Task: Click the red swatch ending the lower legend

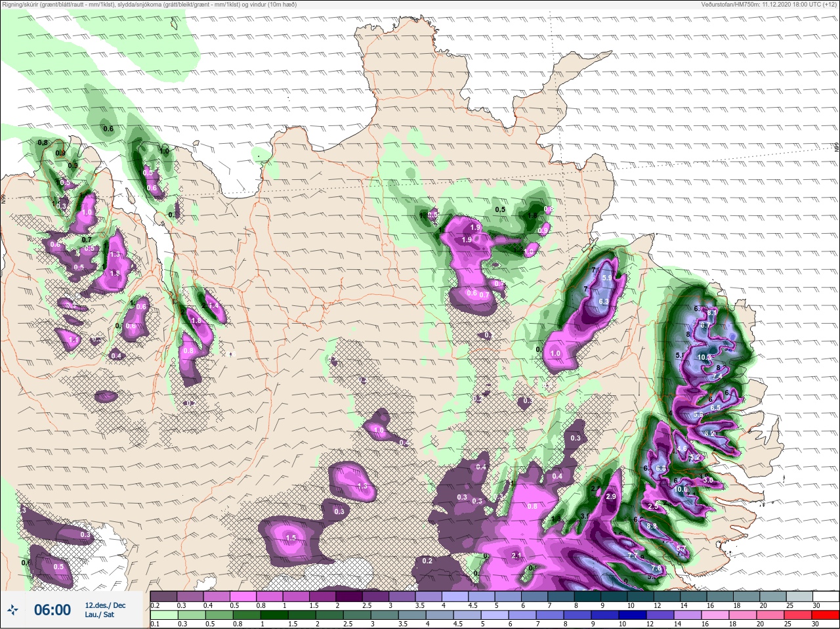Action: click(825, 616)
